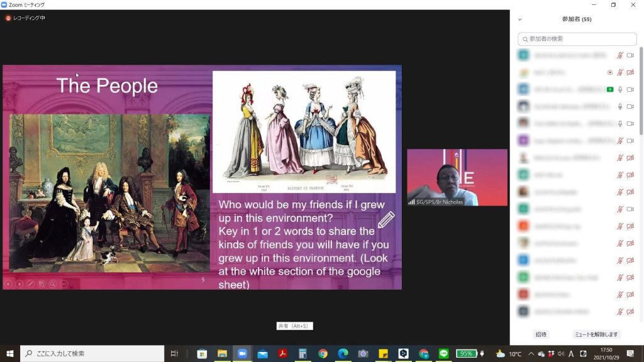Click 'The People' slide title
This screenshot has height=362, width=644.
(x=107, y=85)
